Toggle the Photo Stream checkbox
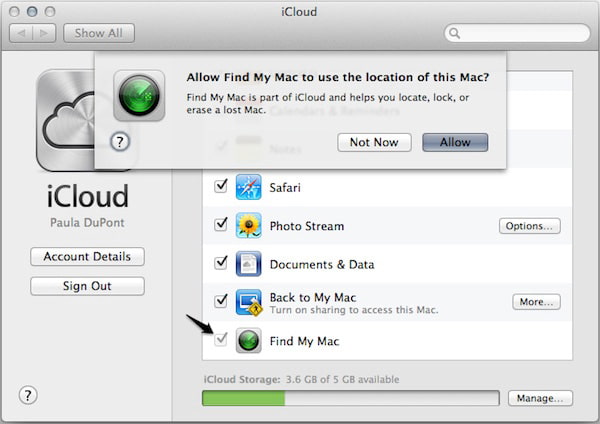This screenshot has width=600, height=424. [x=221, y=226]
